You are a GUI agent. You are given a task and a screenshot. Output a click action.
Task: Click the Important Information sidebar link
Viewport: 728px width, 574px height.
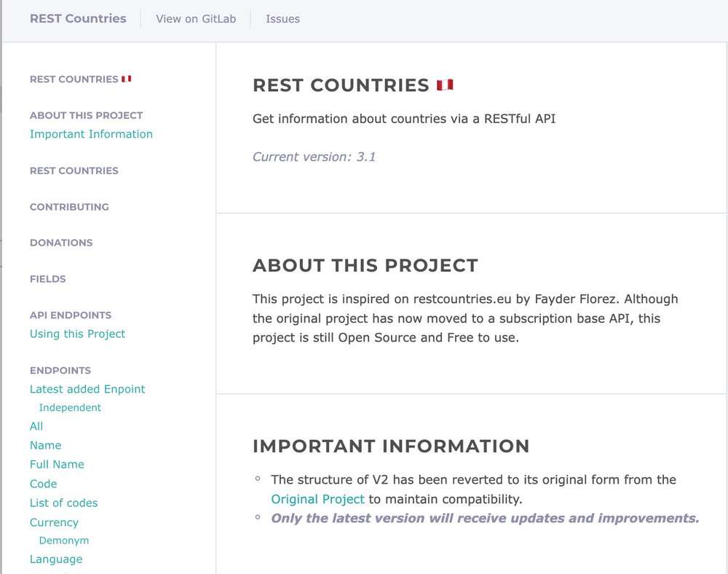click(91, 134)
